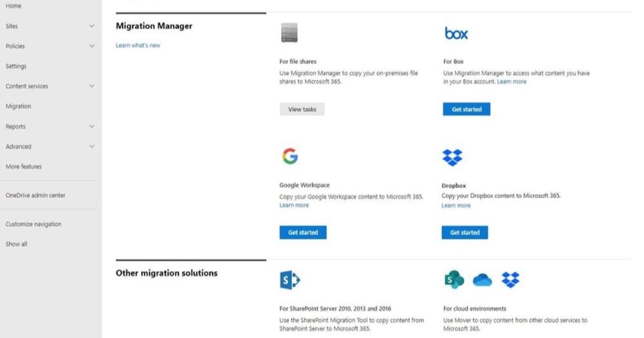Open OneDrive admin center link
The image size is (644, 338).
[35, 195]
